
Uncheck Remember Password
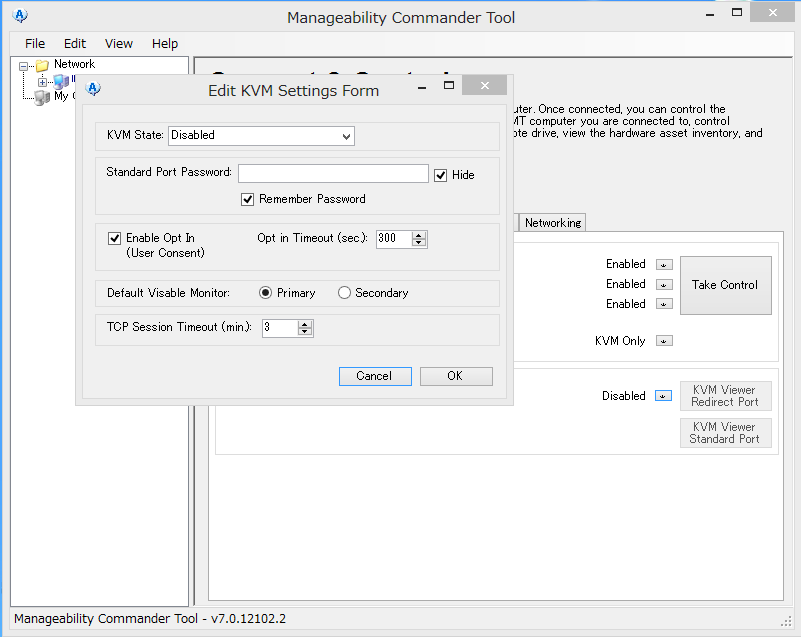[x=248, y=199]
